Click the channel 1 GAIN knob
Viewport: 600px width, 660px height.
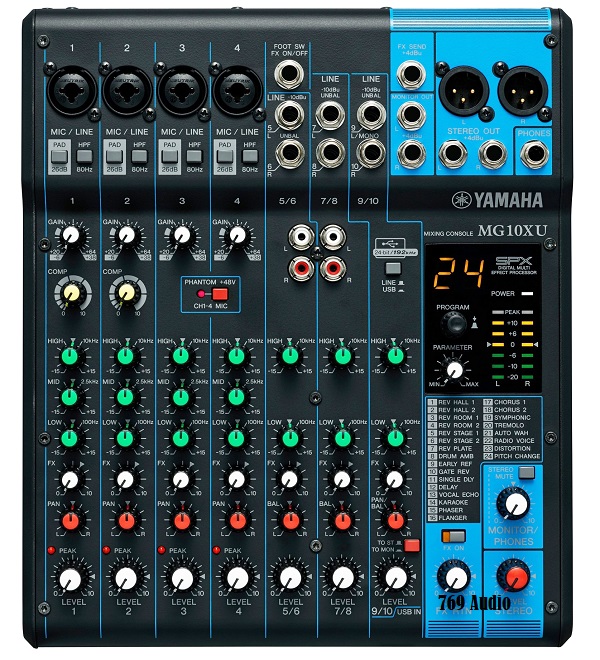pos(71,236)
